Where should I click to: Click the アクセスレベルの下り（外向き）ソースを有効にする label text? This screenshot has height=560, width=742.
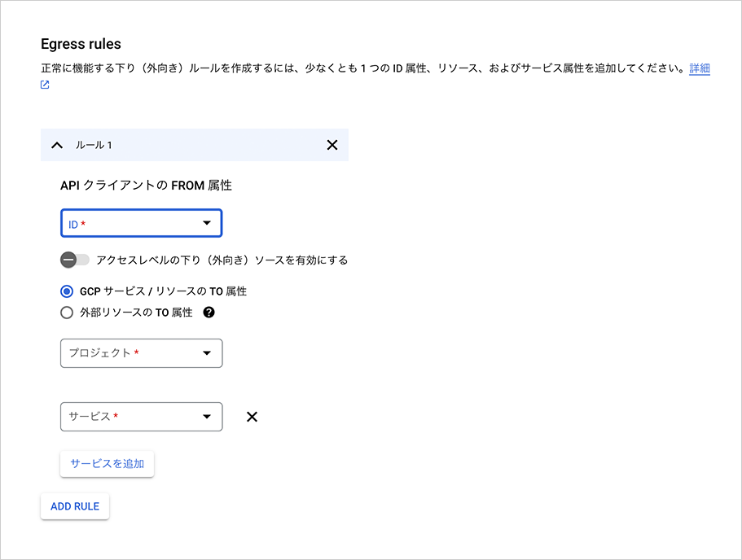(222, 260)
